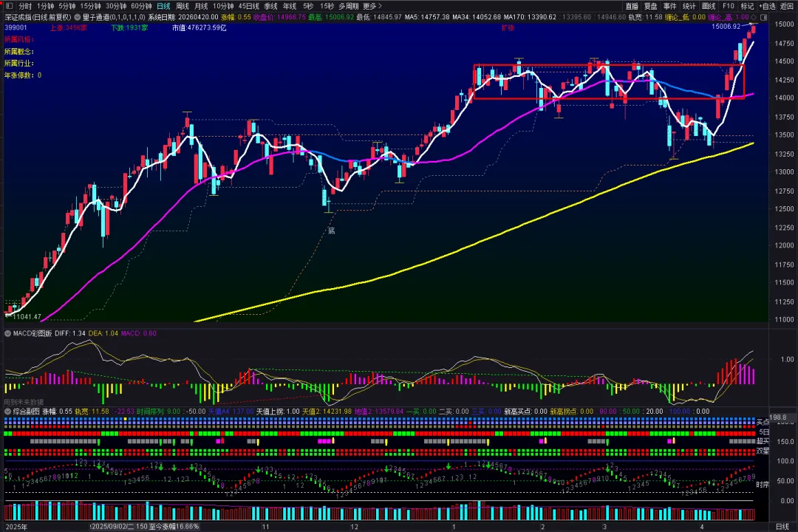
Task: Select the 45日线 period
Action: click(248, 6)
